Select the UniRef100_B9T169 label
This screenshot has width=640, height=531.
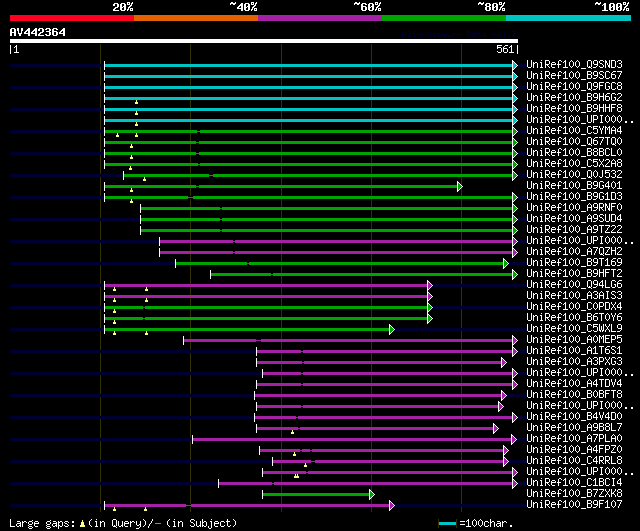574,263
